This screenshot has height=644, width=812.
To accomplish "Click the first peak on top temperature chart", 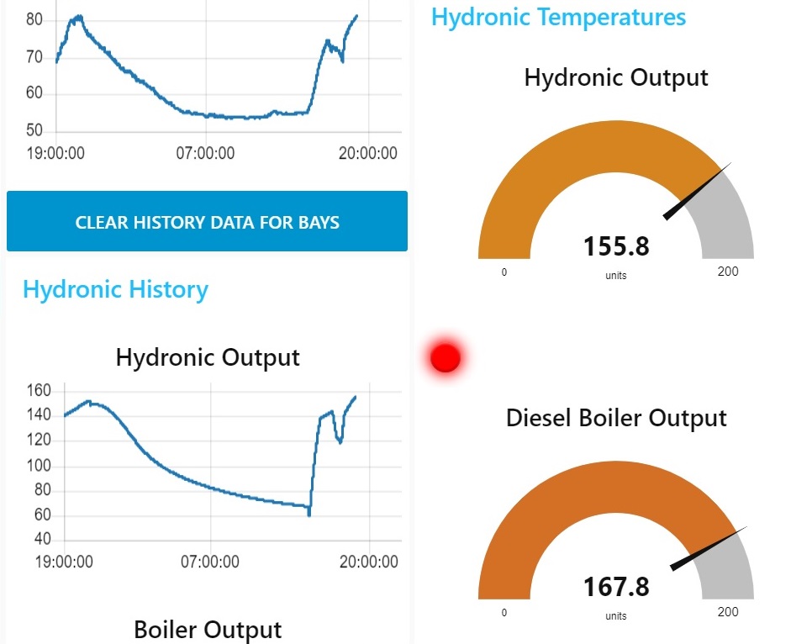I will tap(76, 18).
